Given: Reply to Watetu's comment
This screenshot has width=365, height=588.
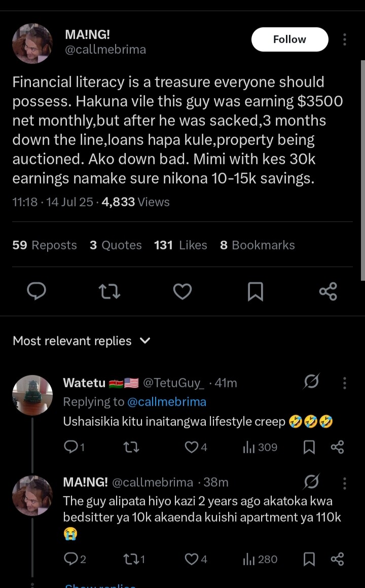Looking at the screenshot, I should pyautogui.click(x=70, y=447).
